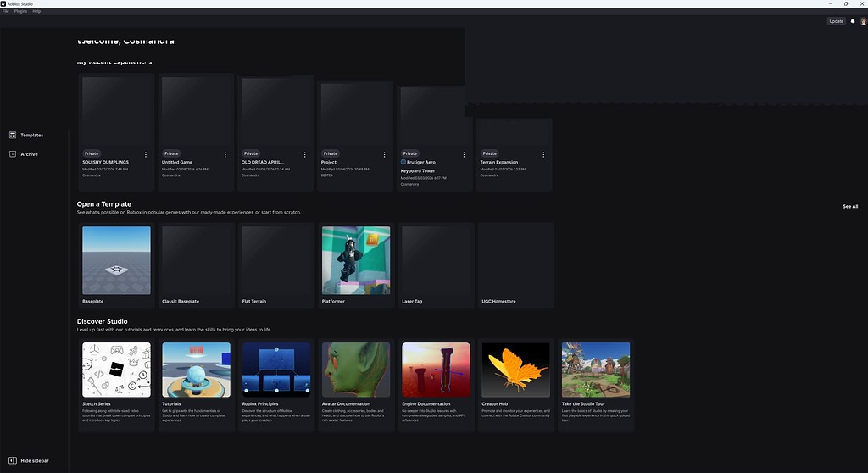The image size is (868, 473).
Task: Click the Archive sidebar icon
Action: pyautogui.click(x=13, y=154)
